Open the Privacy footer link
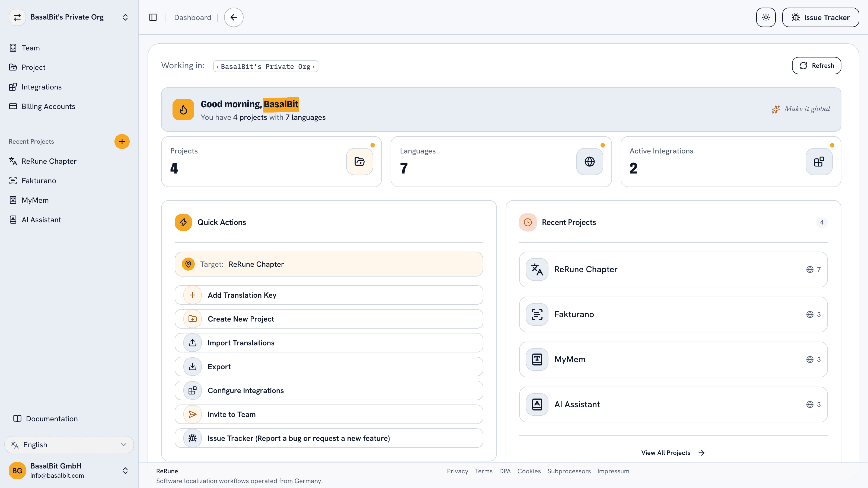868x488 pixels. coord(457,471)
